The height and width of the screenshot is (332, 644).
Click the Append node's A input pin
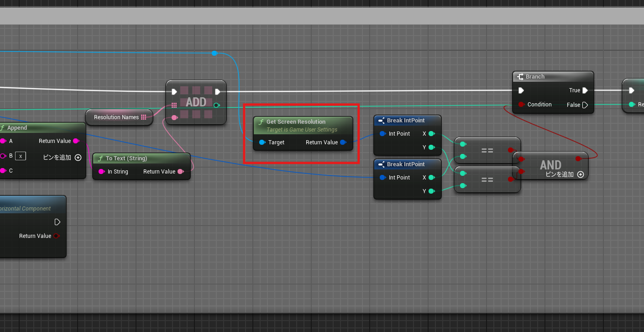pos(2,141)
